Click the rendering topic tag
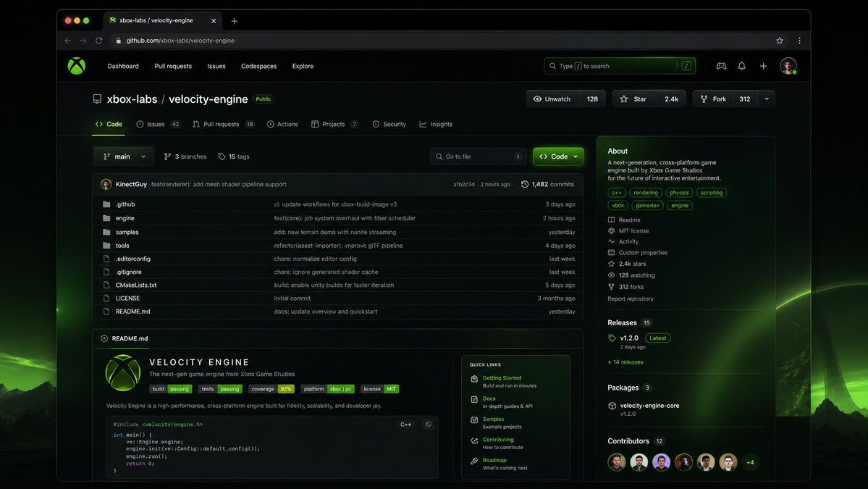Viewport: 868px width, 489px height. (x=646, y=193)
